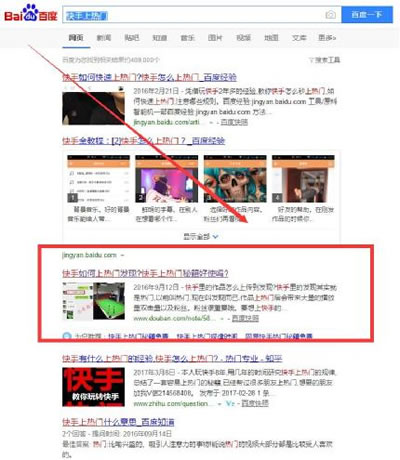Switch to the 新闻 tab
Viewport: 400px width, 460px height.
click(x=104, y=38)
